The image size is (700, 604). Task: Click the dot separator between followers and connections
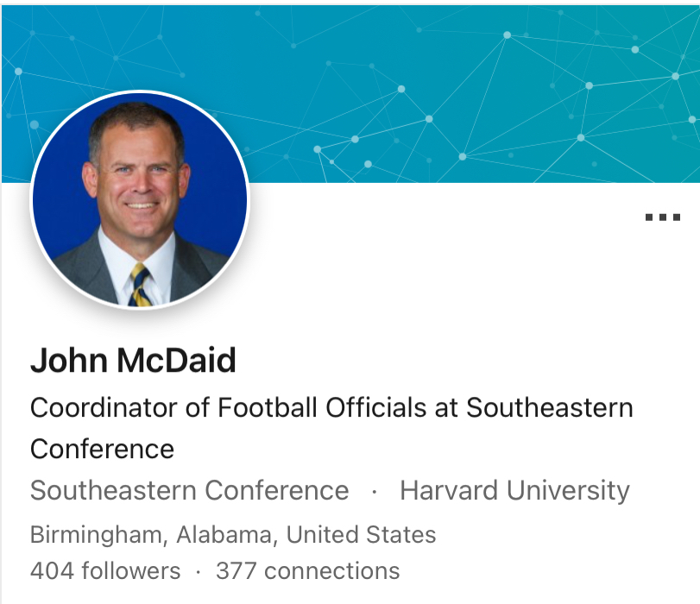click(x=199, y=571)
